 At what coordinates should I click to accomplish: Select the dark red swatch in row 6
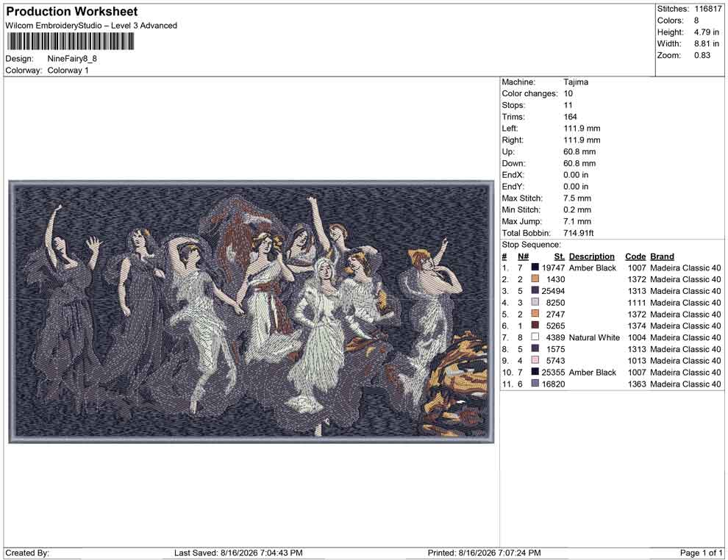(x=535, y=326)
